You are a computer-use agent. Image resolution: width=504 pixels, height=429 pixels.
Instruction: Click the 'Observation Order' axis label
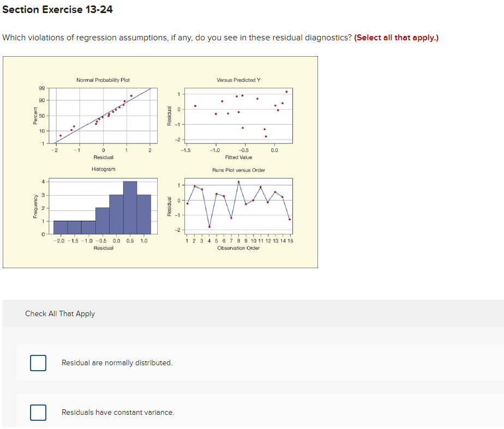238,248
